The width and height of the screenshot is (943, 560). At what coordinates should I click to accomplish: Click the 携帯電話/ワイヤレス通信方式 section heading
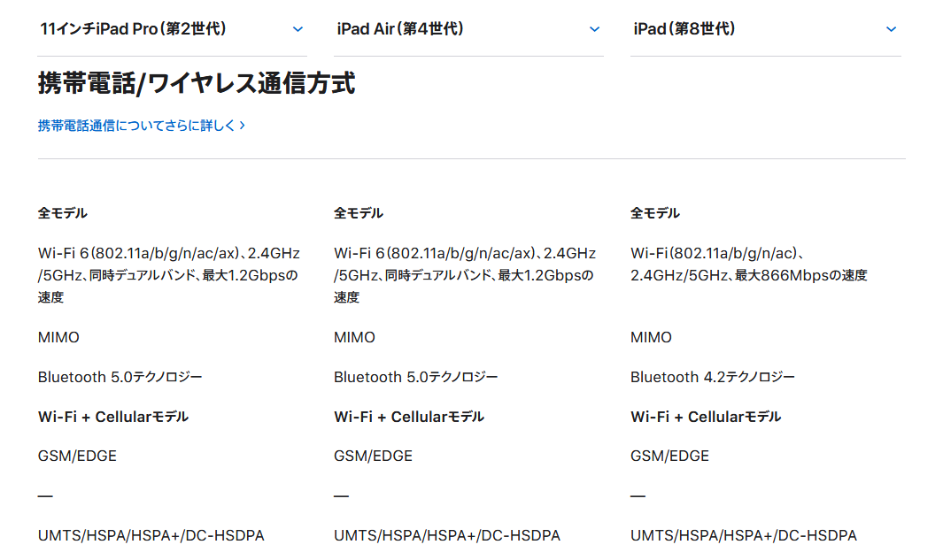point(197,84)
